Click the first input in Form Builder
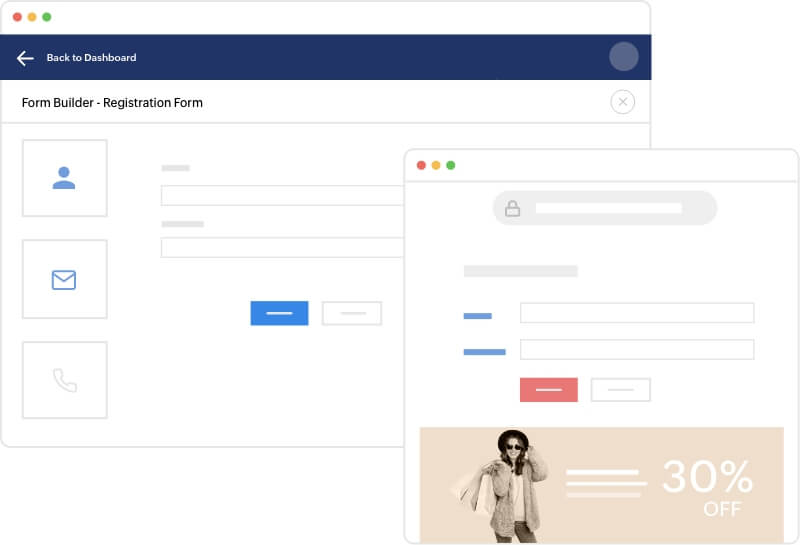Screen dimensions: 800x545 coord(283,195)
